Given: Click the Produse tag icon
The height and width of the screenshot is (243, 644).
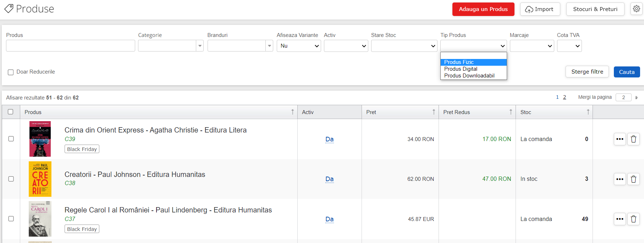Looking at the screenshot, I should coord(9,9).
